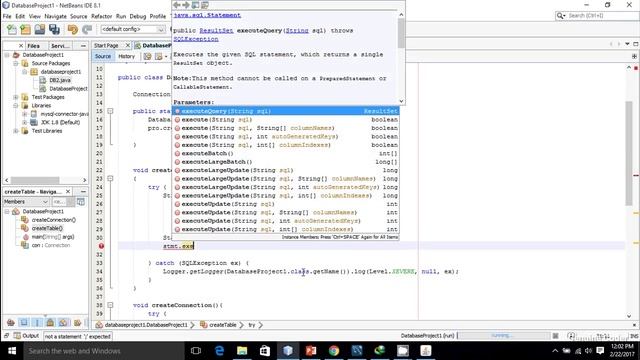The image size is (640, 360).
Task: Expand Test Packages node
Action: click(16, 97)
